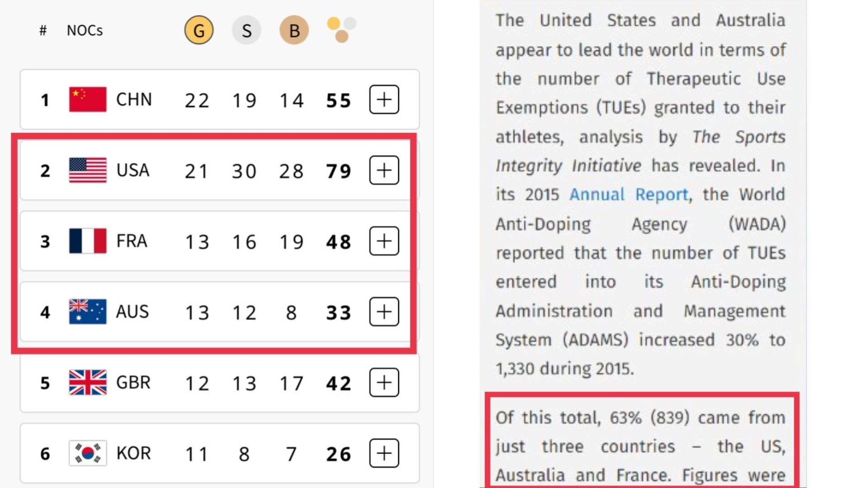Expand the AUS row details
Screen dimensions: 868x488
(386, 312)
